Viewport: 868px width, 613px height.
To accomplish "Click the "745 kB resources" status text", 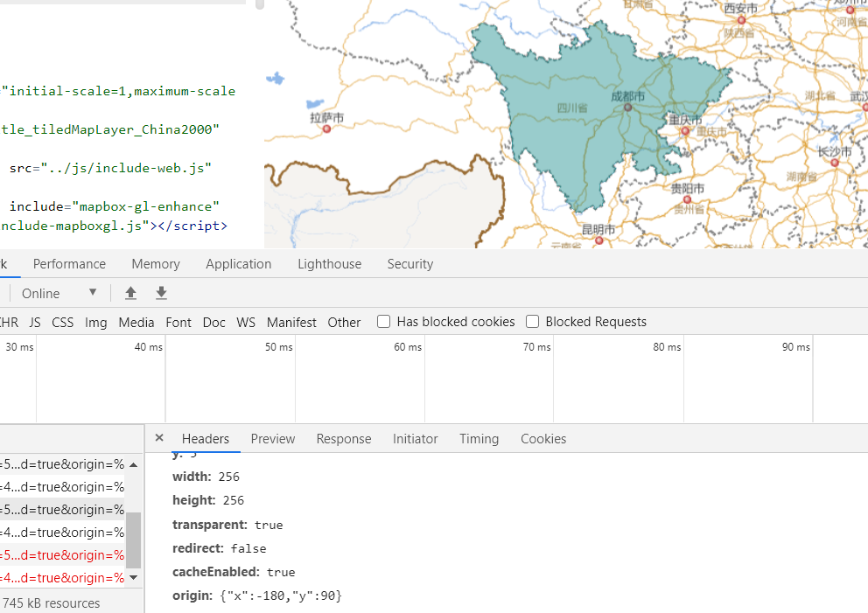I will 51,603.
